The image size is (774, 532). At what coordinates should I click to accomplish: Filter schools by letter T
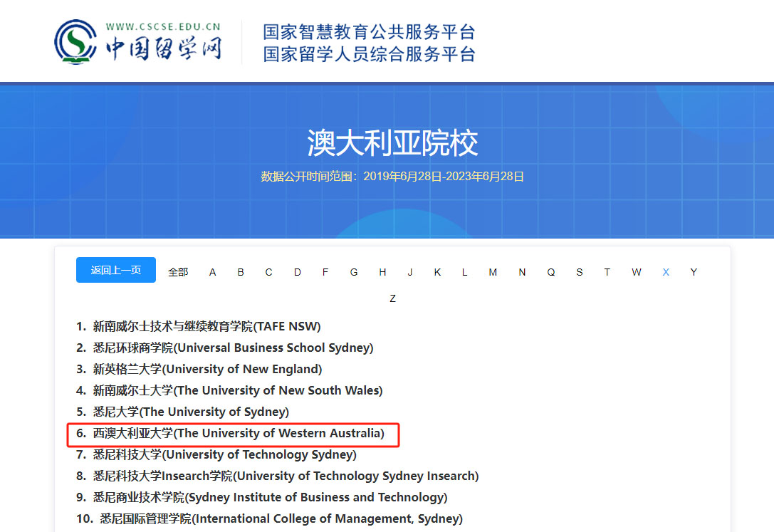click(607, 272)
